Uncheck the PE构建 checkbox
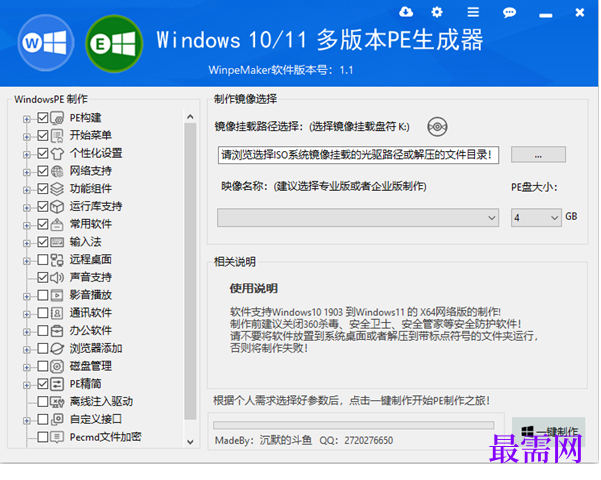 (43, 118)
